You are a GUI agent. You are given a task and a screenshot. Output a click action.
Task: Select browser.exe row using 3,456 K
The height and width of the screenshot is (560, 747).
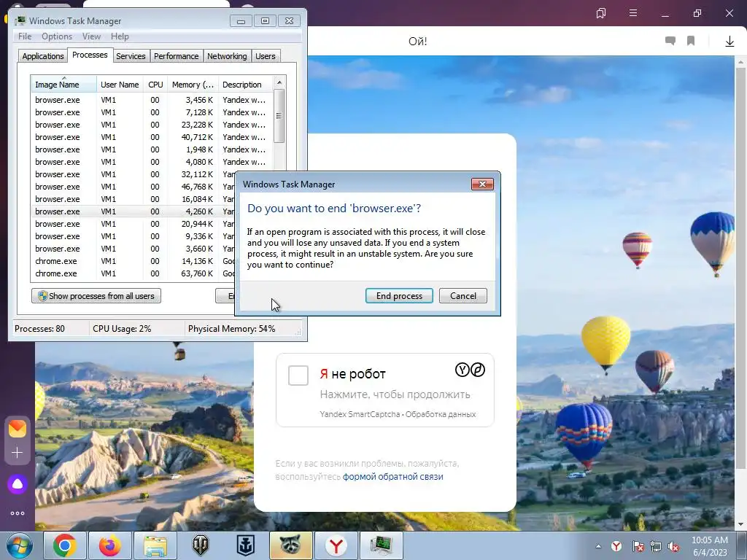click(152, 100)
